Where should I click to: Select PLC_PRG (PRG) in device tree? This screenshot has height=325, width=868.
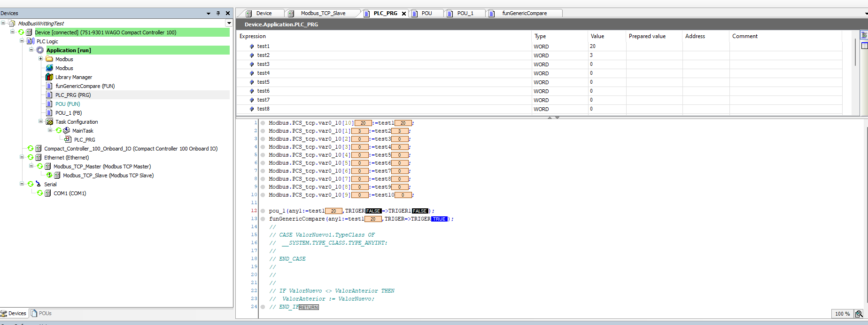pyautogui.click(x=73, y=95)
